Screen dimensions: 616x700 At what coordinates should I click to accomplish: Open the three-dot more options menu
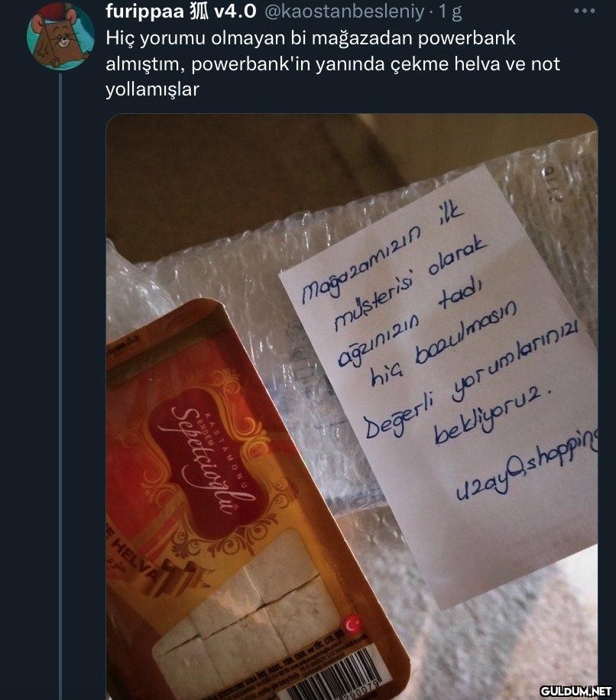point(585,11)
